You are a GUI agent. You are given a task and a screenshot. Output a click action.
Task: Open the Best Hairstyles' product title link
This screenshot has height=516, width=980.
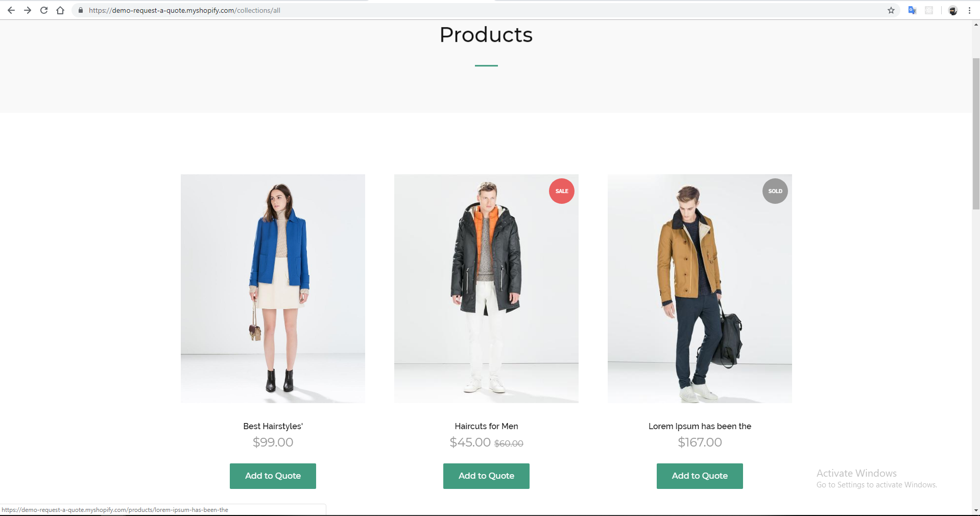point(273,426)
